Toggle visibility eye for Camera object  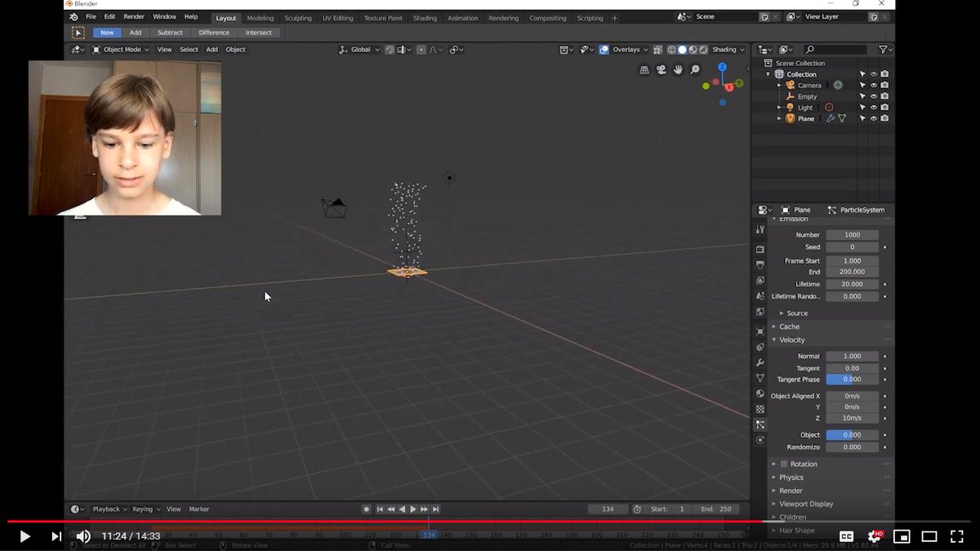click(873, 85)
